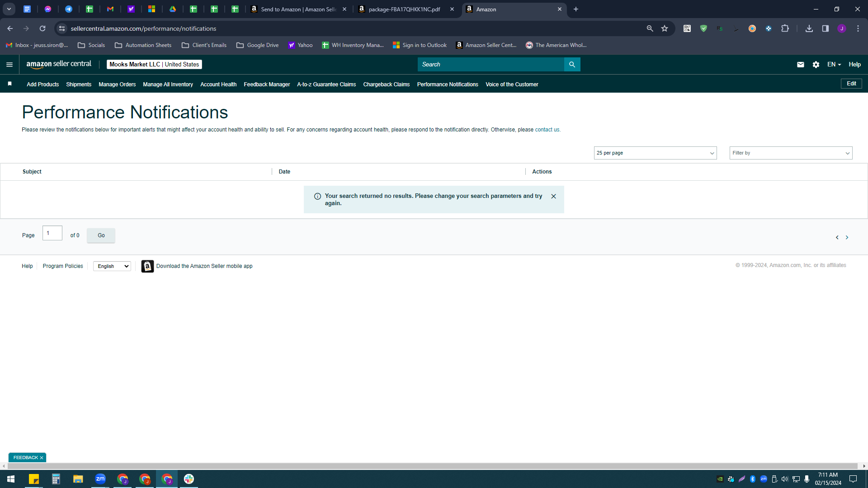Open the buyer messages envelope icon
Image resolution: width=868 pixels, height=488 pixels.
tap(800, 65)
